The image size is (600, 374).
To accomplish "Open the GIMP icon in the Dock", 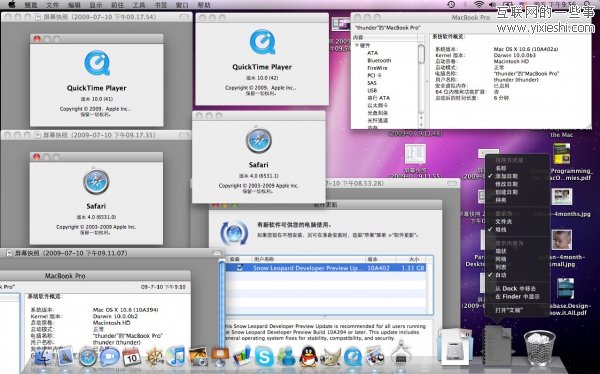I will tap(331, 357).
